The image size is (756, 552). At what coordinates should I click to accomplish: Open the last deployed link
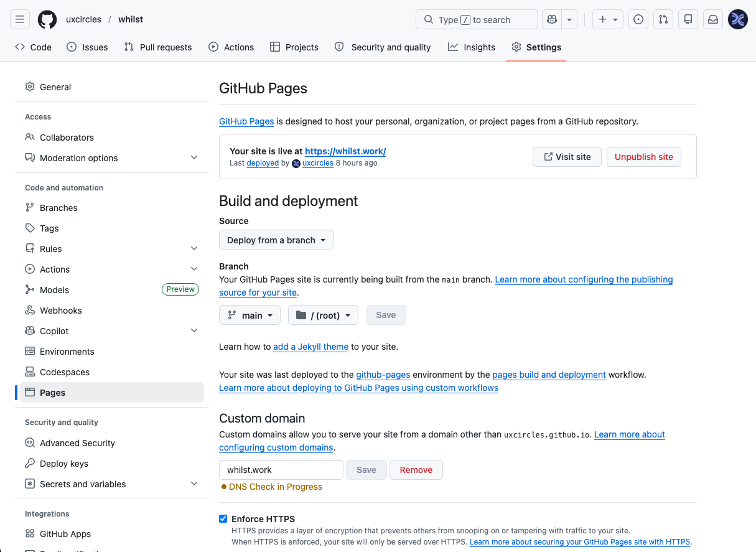(263, 163)
